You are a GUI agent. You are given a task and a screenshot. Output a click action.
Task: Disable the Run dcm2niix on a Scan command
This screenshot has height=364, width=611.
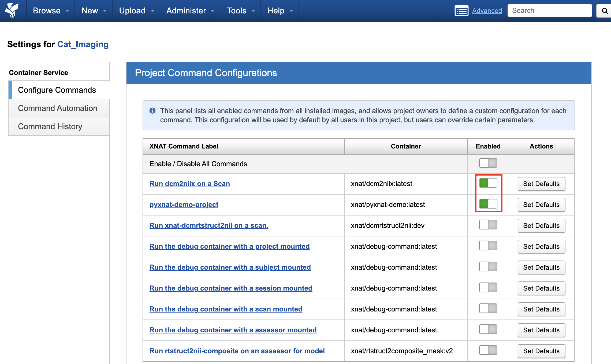488,183
